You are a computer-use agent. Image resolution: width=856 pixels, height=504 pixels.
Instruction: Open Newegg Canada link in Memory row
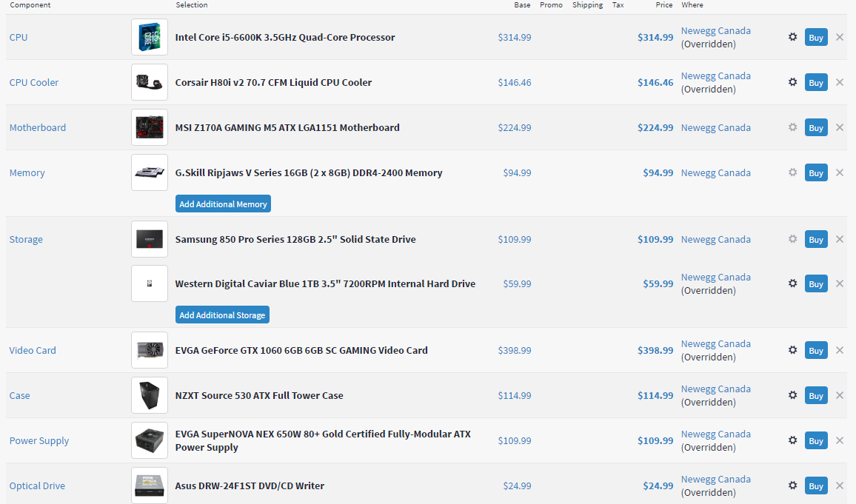[x=716, y=172]
